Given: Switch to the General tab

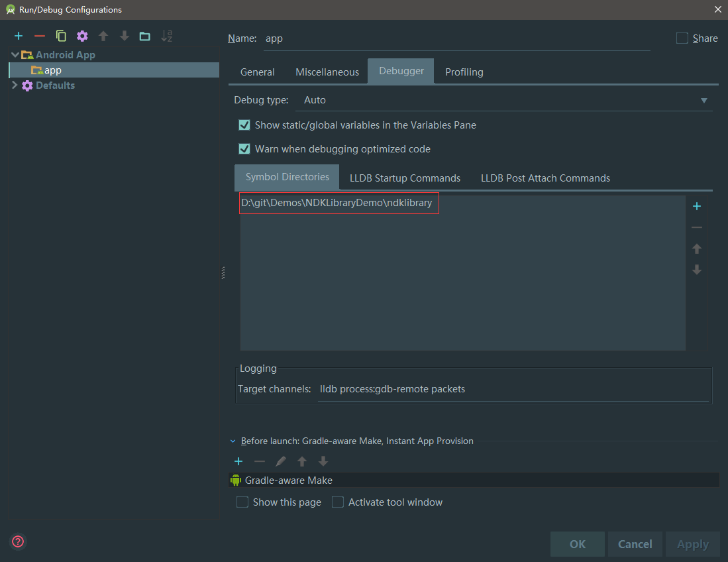Looking at the screenshot, I should coord(257,72).
